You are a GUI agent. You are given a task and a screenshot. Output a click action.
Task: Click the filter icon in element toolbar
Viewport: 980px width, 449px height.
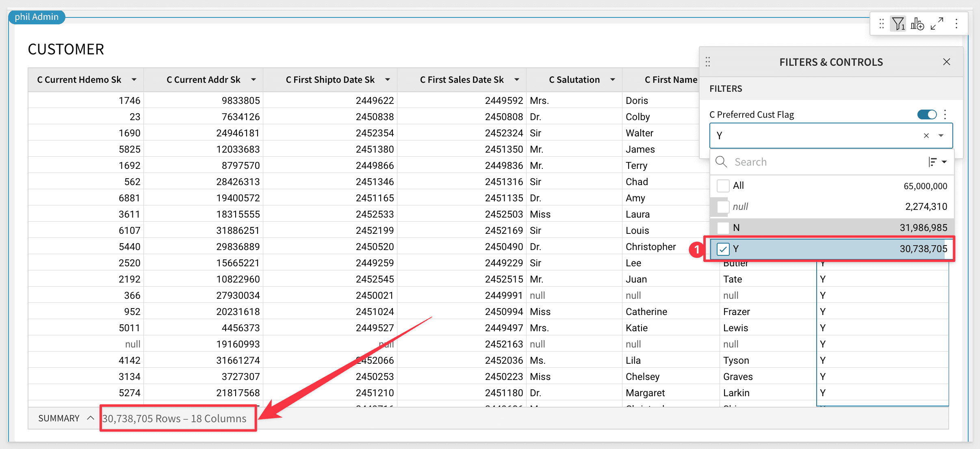click(x=898, y=24)
